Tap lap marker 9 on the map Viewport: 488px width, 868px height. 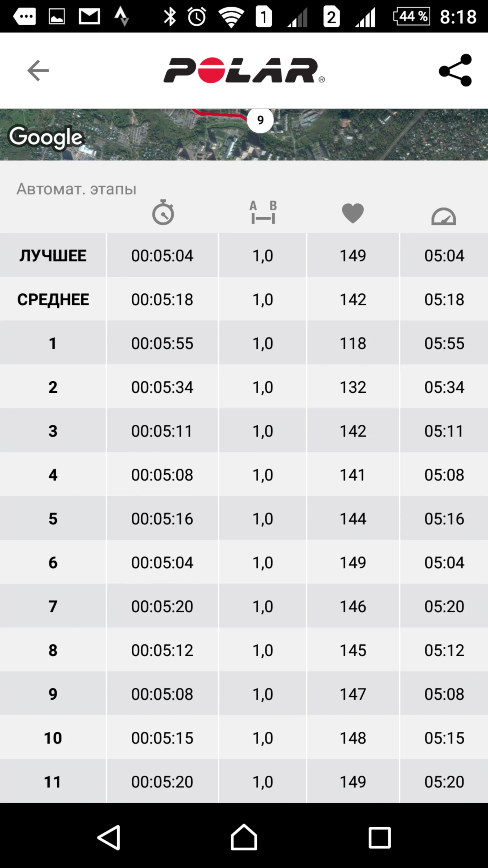[260, 120]
